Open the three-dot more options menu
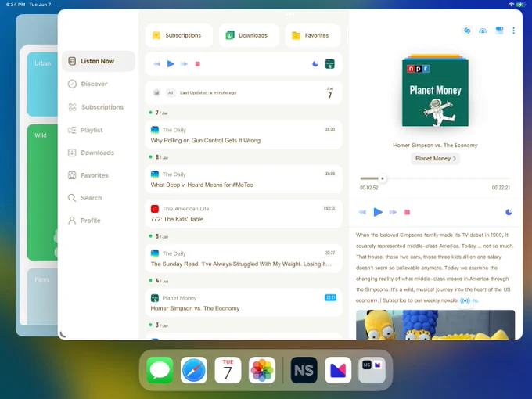 tap(514, 31)
